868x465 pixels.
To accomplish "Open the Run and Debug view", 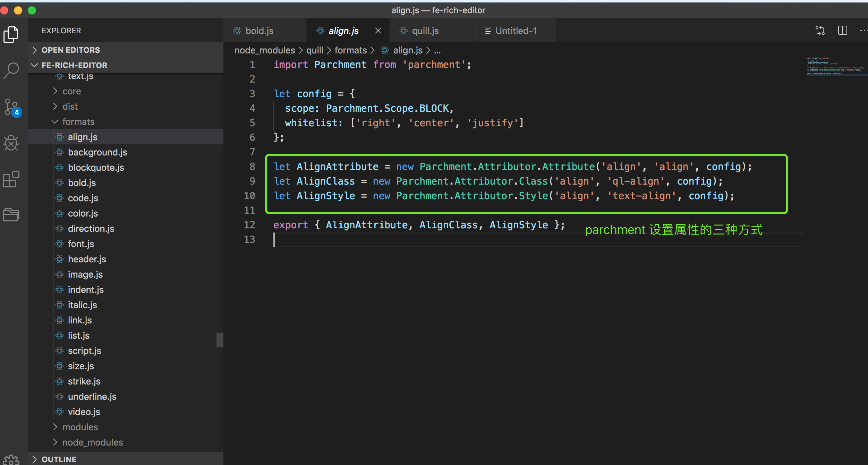I will click(x=11, y=143).
